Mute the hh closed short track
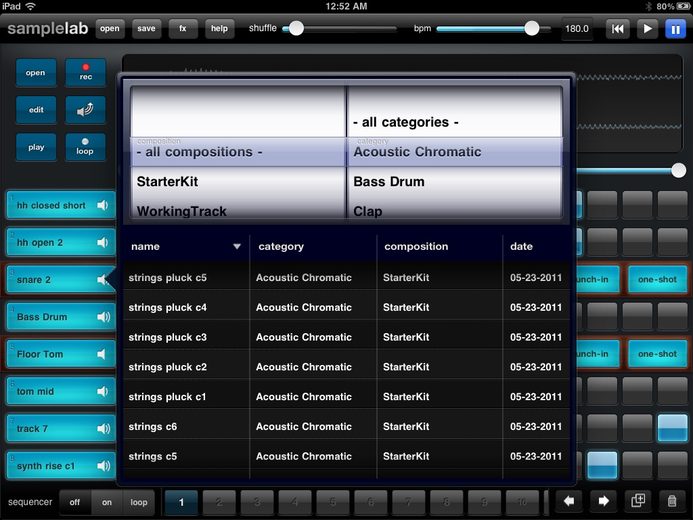The image size is (693, 520). click(x=103, y=205)
